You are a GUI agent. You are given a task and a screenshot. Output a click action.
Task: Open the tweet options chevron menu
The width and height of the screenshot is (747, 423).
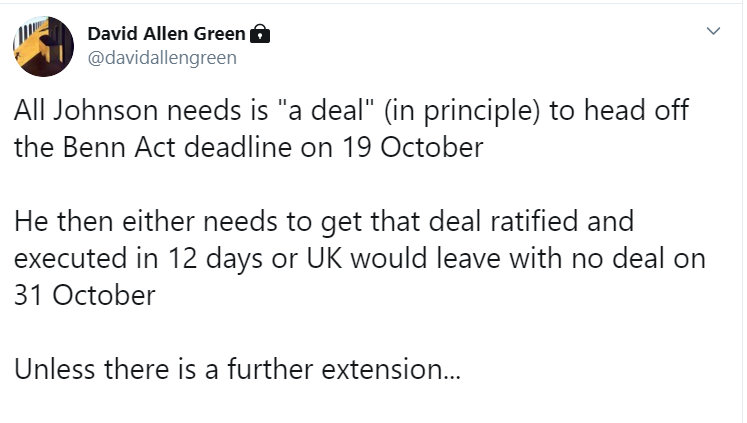coord(713,31)
